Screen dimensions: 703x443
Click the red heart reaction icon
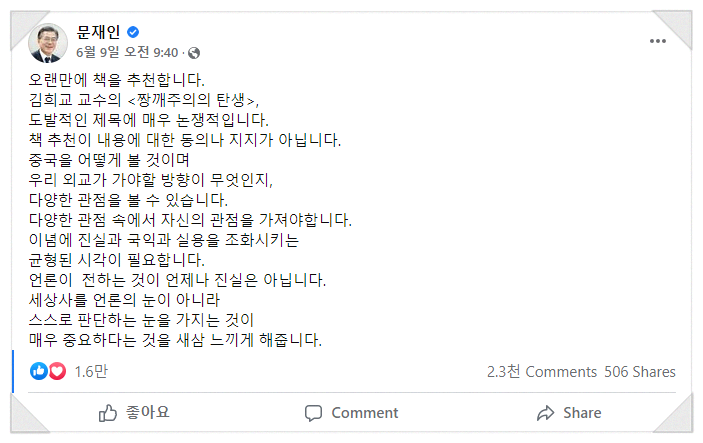57,371
